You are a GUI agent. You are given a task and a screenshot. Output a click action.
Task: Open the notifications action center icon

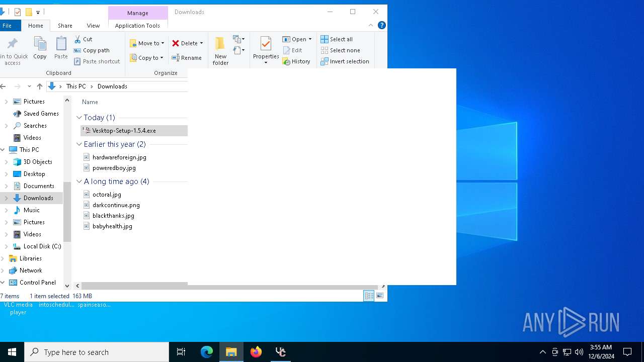(627, 352)
